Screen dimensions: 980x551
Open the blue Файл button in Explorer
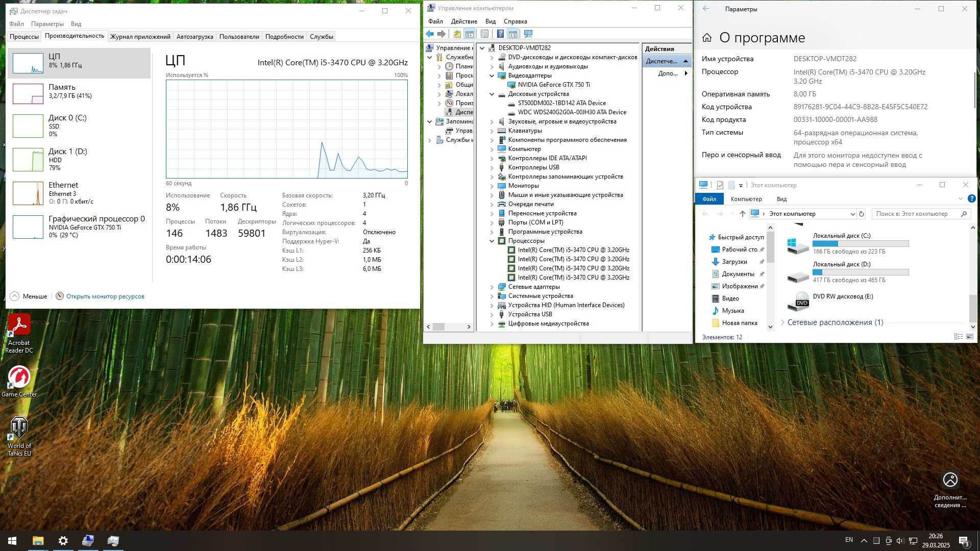point(709,199)
